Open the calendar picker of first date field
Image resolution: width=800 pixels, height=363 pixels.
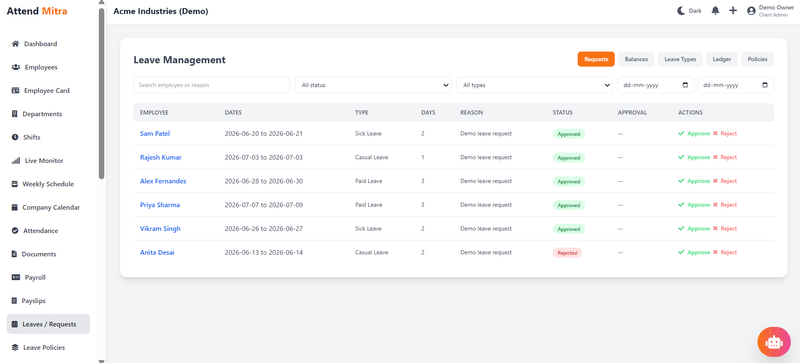pyautogui.click(x=685, y=85)
